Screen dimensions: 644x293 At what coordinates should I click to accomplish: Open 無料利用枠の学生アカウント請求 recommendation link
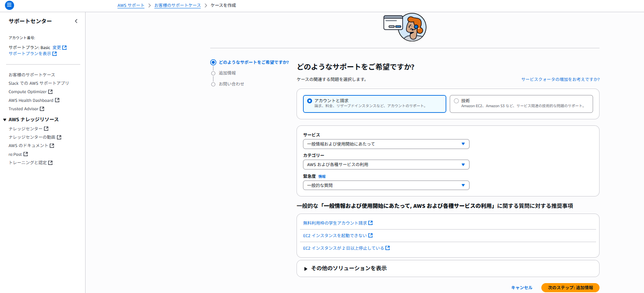point(335,223)
